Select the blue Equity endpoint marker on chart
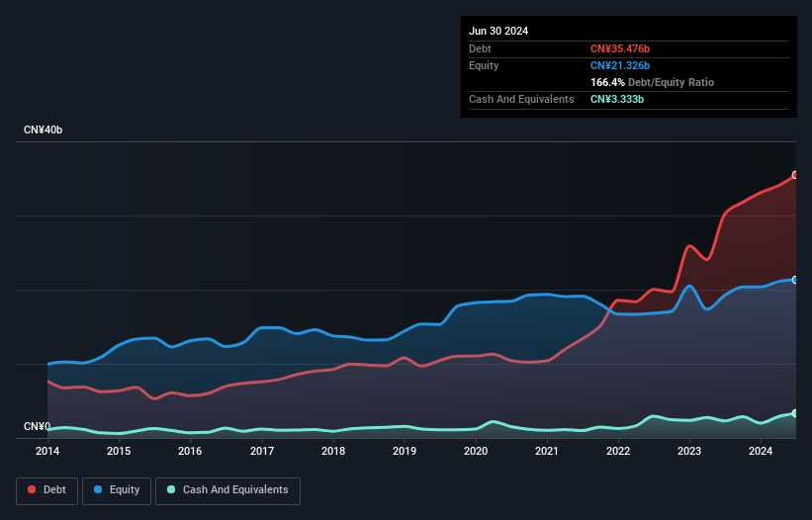812x520 pixels. (x=795, y=280)
